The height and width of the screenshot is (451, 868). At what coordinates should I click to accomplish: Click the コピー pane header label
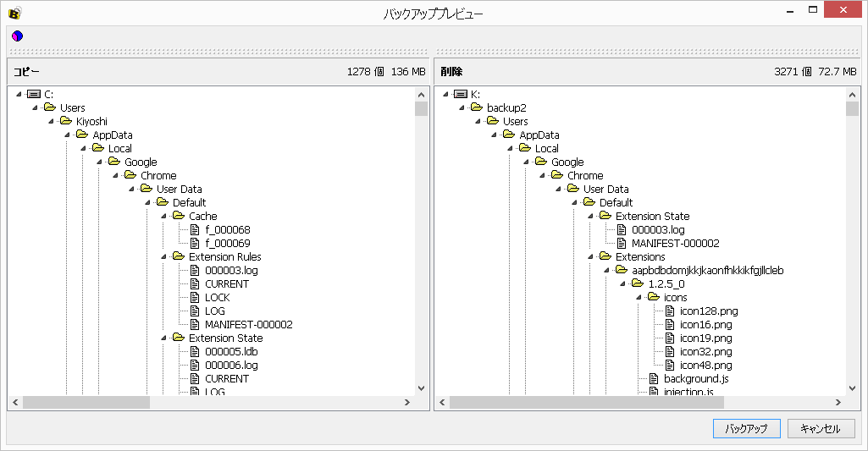pyautogui.click(x=26, y=71)
